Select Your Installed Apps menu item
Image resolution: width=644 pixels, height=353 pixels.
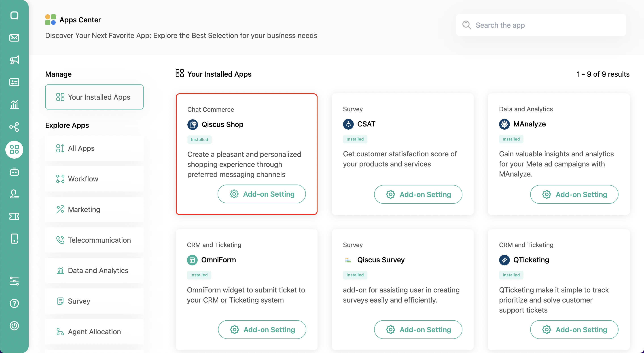click(94, 97)
